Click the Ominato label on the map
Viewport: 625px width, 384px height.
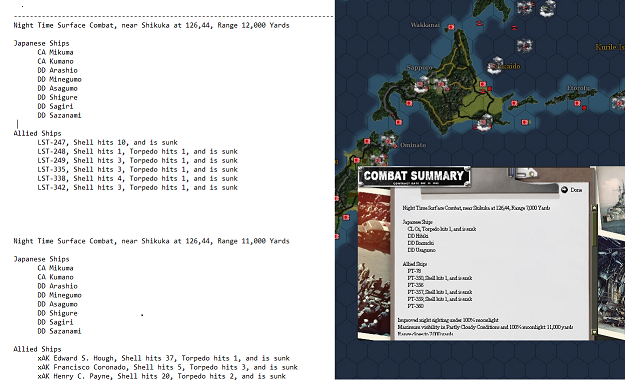(x=413, y=145)
